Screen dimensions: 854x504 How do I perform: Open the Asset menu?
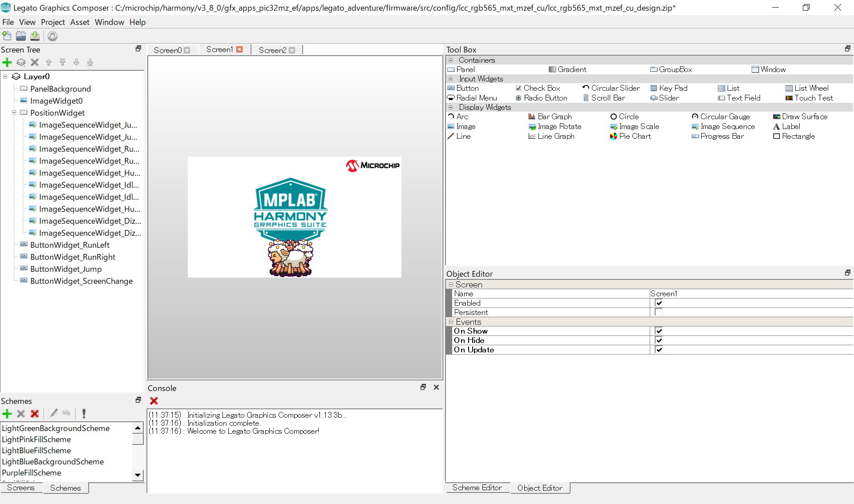(x=80, y=22)
